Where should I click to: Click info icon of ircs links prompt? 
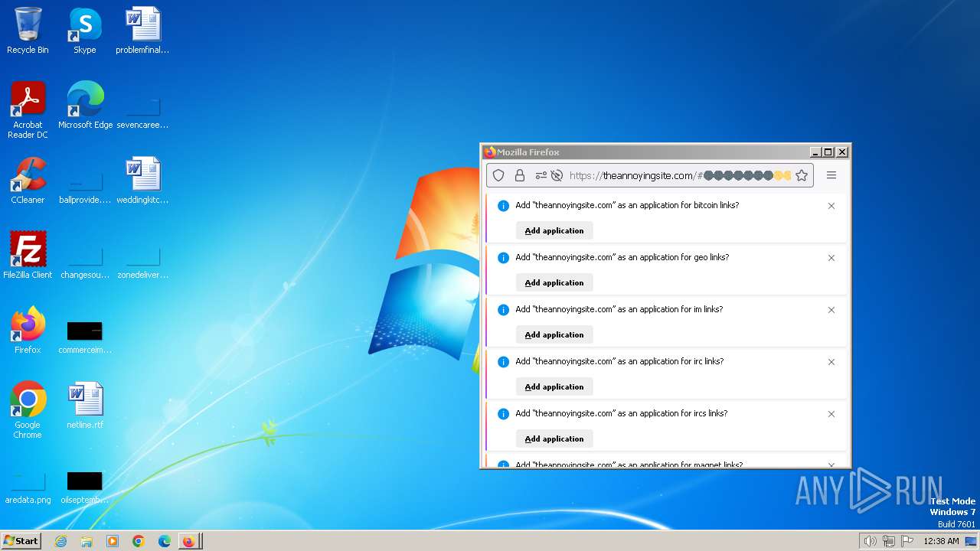pos(503,414)
